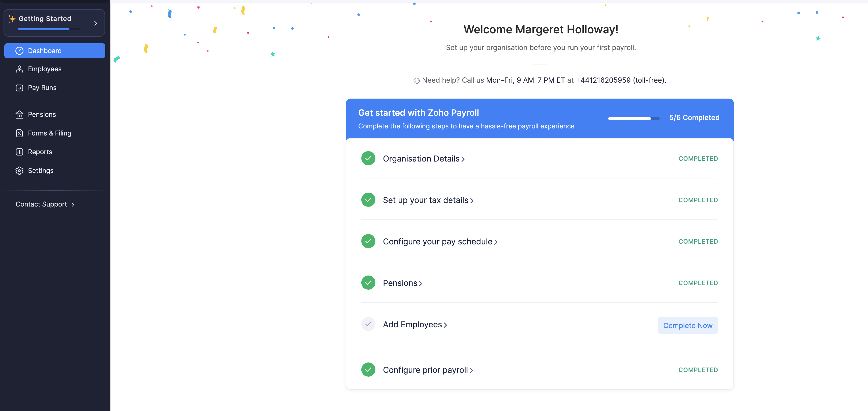The height and width of the screenshot is (411, 868).
Task: Click green checkmark beside prior payroll
Action: pos(368,370)
